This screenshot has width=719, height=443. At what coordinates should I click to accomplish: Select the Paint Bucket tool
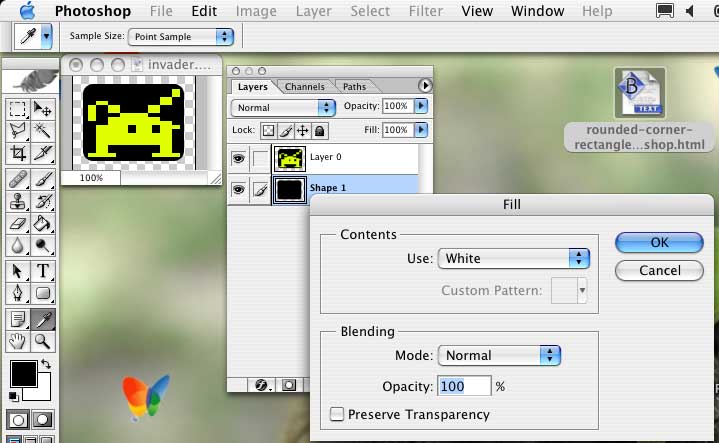point(43,224)
